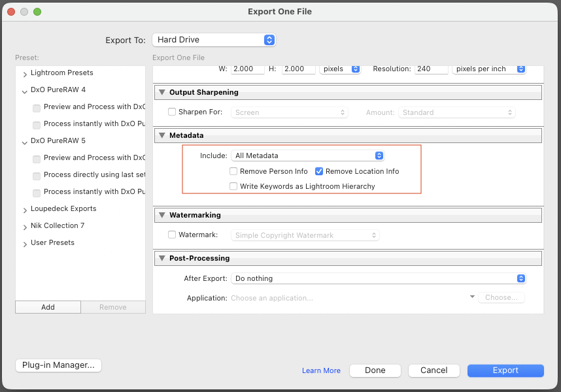Turn on the Sharpen For checkbox
Screen dimensions: 561x392
click(x=173, y=112)
